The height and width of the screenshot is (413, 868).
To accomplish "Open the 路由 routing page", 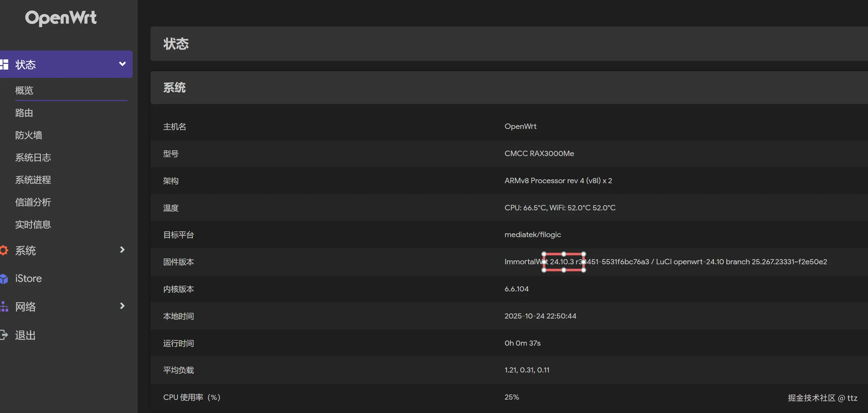I will 24,113.
